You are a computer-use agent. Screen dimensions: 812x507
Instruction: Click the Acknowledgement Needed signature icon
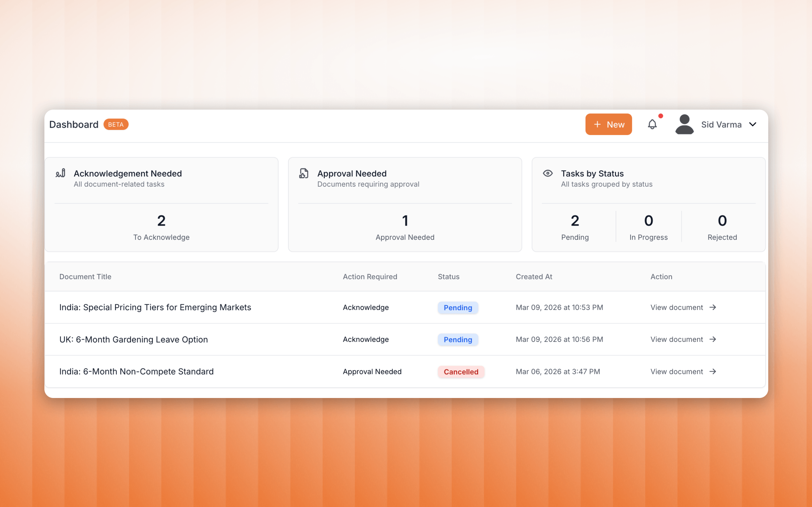coord(61,173)
